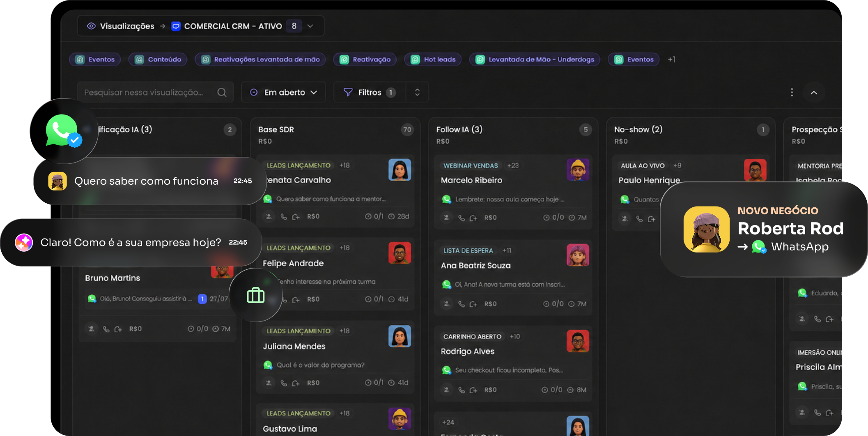Click the AULA AO VIVO tag

(643, 165)
